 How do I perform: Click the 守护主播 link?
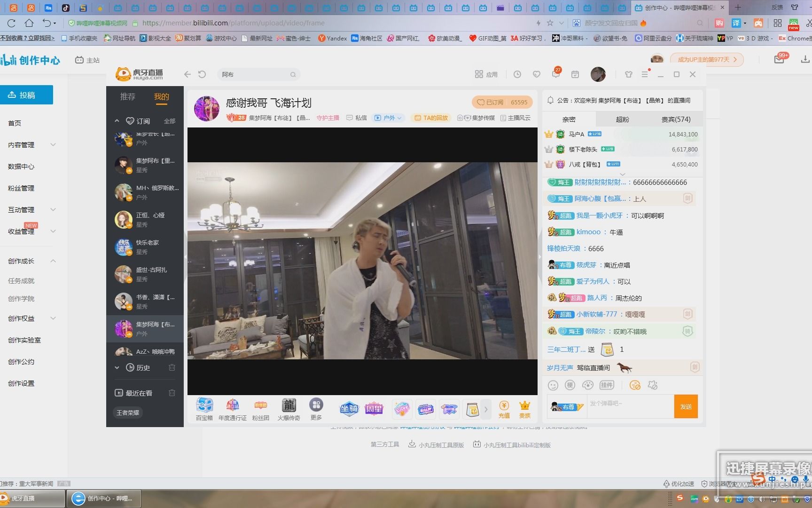328,118
